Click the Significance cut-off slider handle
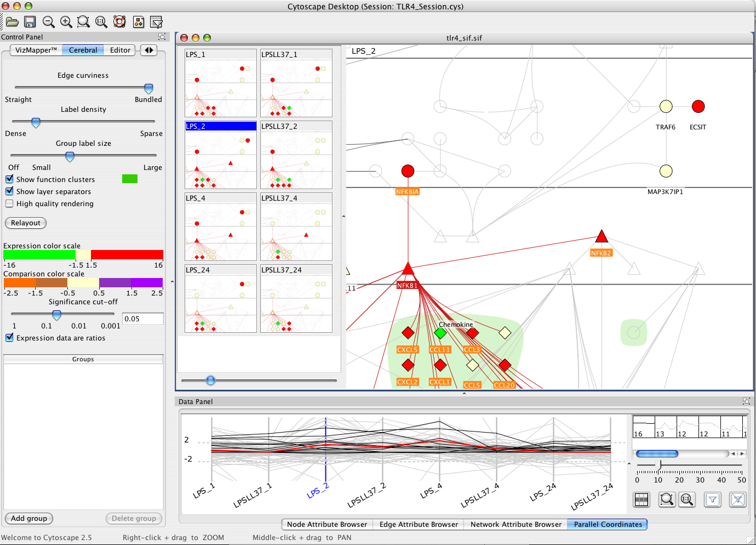Image resolution: width=756 pixels, height=545 pixels. tap(56, 315)
